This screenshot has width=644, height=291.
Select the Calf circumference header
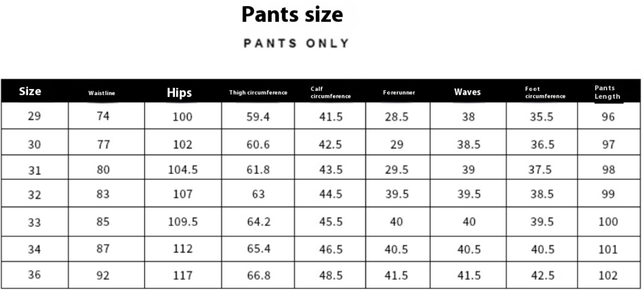331,92
